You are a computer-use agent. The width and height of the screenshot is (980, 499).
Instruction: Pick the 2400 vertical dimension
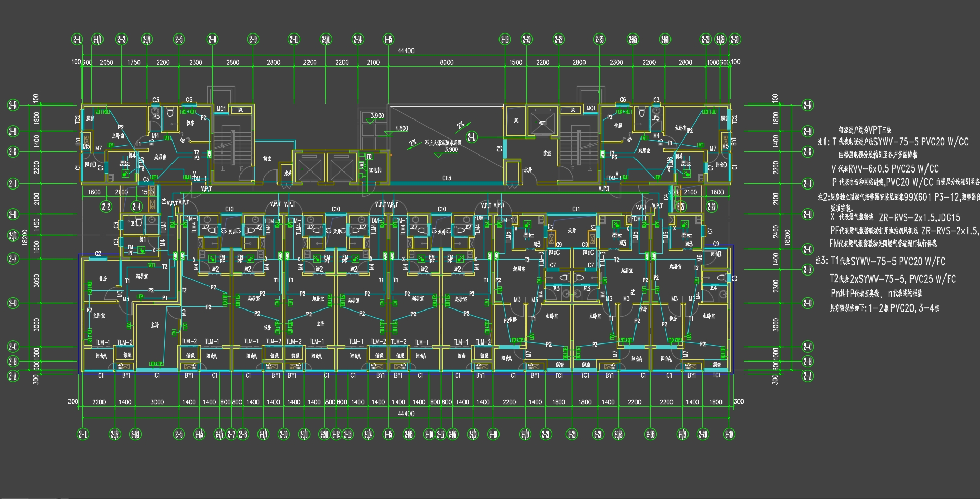(776, 231)
